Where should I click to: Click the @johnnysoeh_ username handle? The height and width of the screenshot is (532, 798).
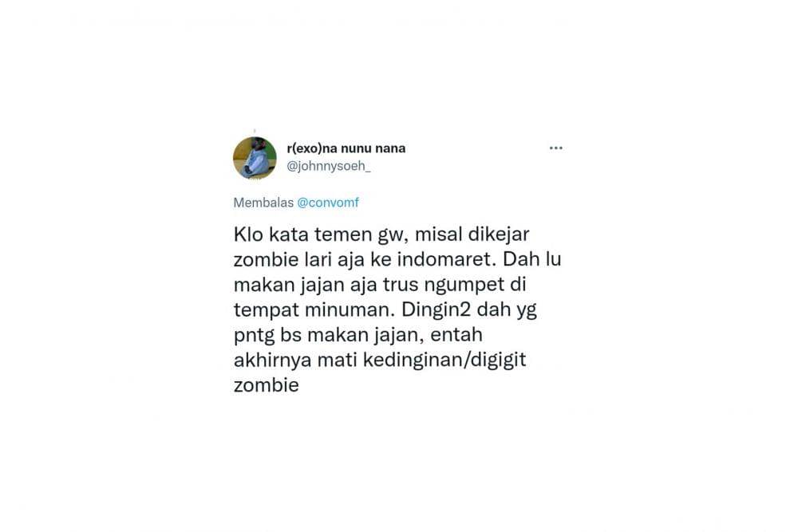(328, 166)
